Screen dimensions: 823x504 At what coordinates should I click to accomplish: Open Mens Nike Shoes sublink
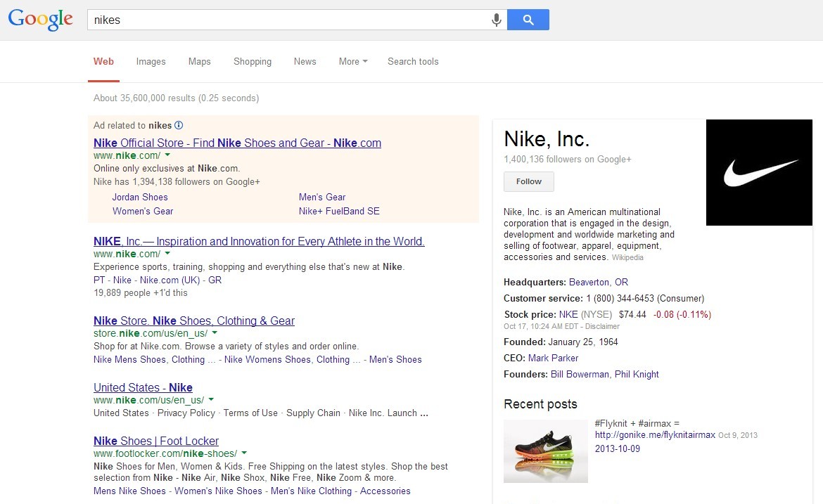pos(129,491)
